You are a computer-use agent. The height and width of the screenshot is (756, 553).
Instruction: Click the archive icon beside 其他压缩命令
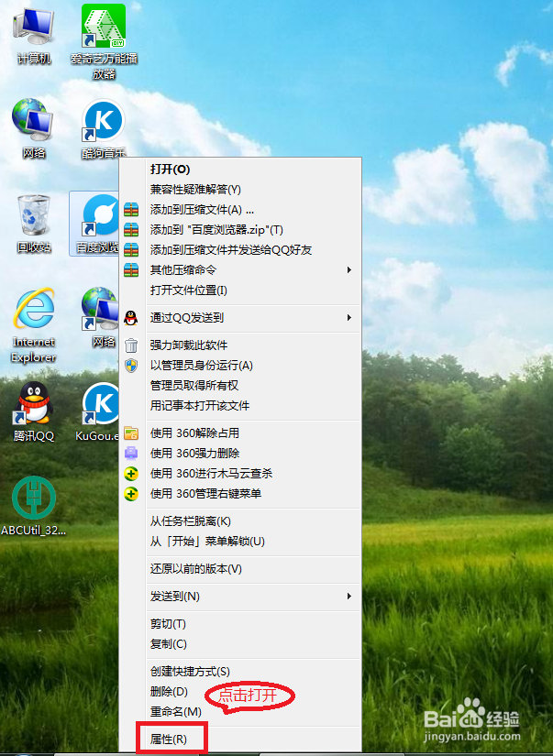click(131, 270)
